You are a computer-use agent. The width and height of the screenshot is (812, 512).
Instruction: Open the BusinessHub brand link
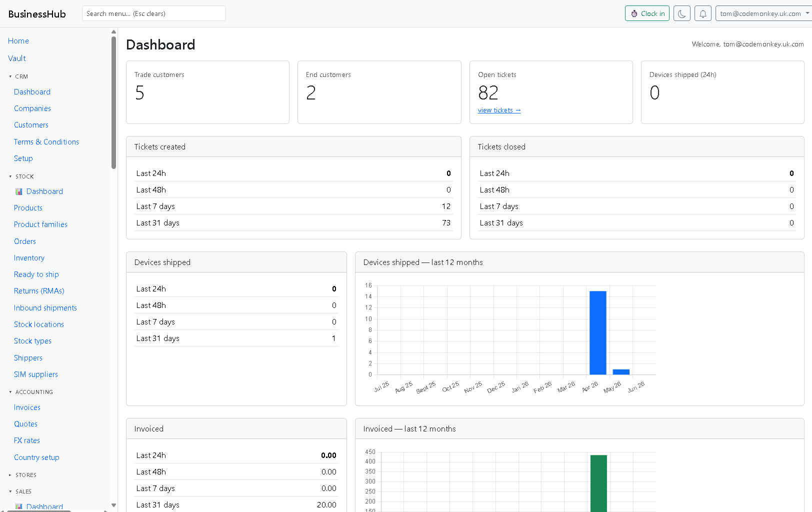pyautogui.click(x=37, y=14)
